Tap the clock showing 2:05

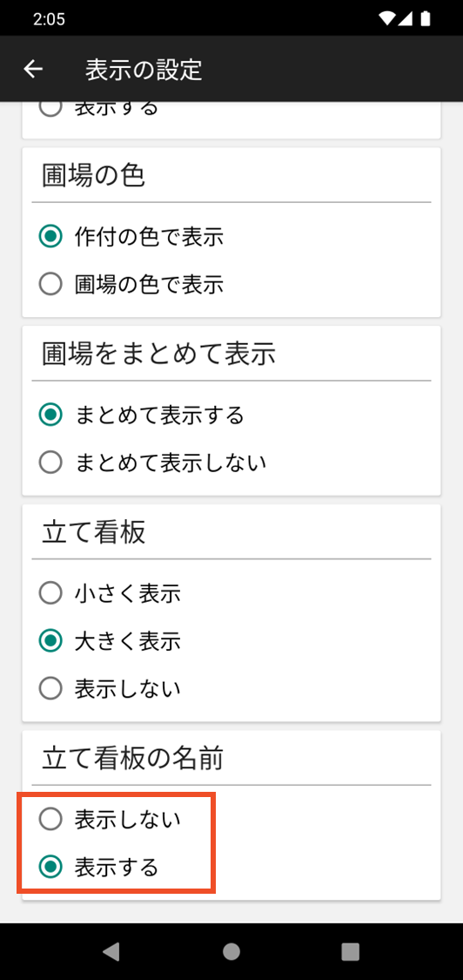click(49, 19)
